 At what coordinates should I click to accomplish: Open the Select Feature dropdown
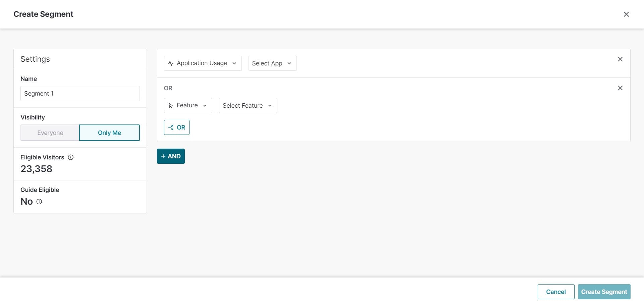(x=248, y=106)
